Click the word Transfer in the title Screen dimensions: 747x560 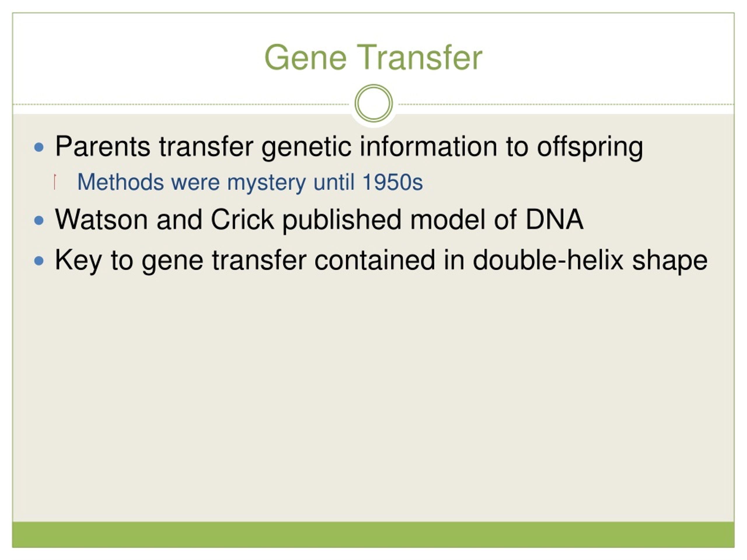click(x=420, y=57)
